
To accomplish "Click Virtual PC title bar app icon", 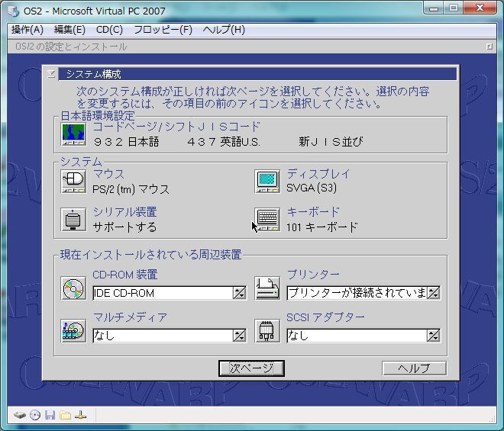I will [x=14, y=11].
